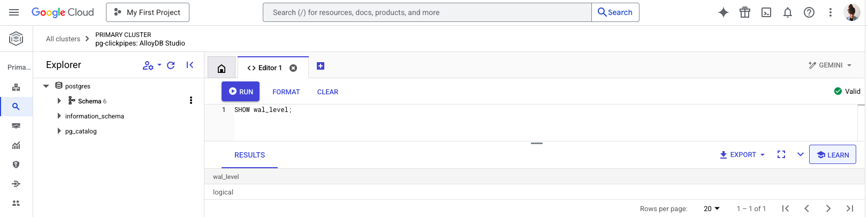The width and height of the screenshot is (868, 217).
Task: Activate Cloud Shell terminal icon
Action: click(766, 12)
